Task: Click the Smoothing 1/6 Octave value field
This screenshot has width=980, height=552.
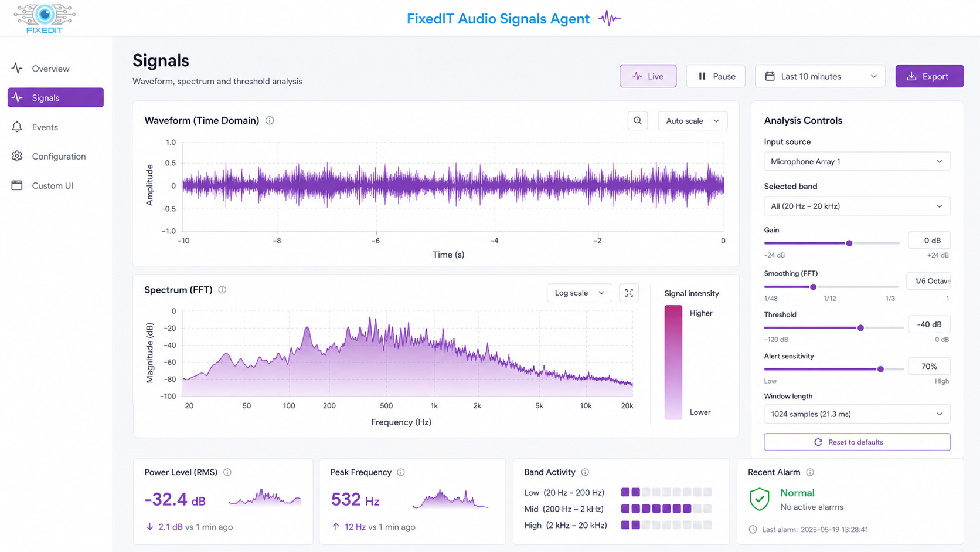Action: point(928,281)
